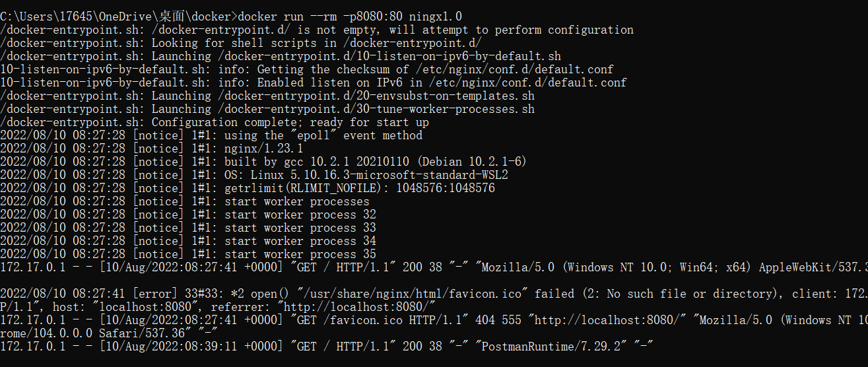Click "start worker process 33" line
Image resolution: width=868 pixels, height=367 pixels.
[x=300, y=228]
